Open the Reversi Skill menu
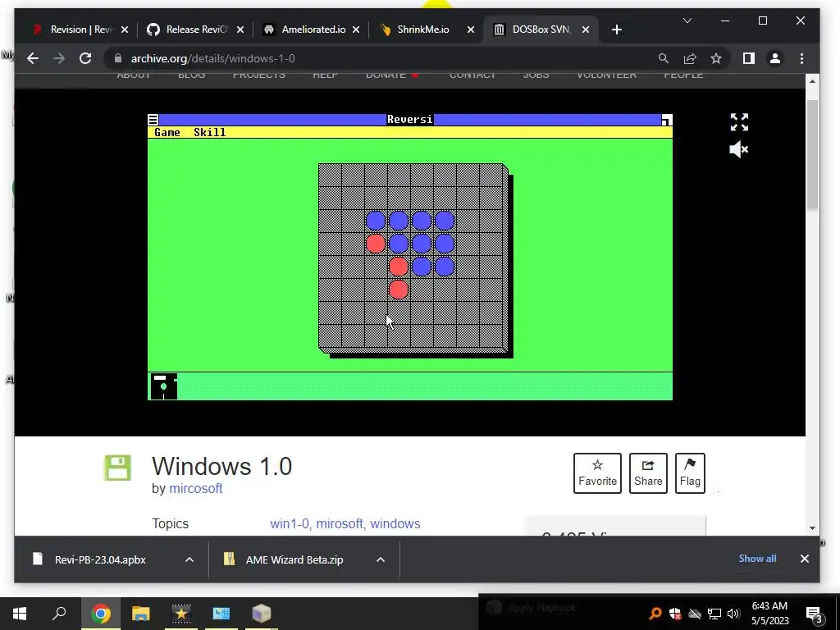Screen dimensions: 840x630 (x=209, y=132)
